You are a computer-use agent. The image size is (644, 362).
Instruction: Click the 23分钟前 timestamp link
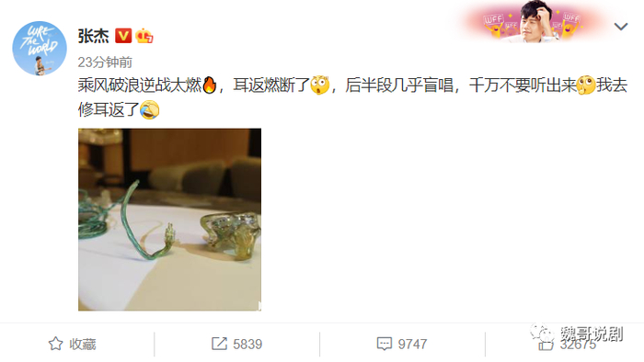[105, 62]
